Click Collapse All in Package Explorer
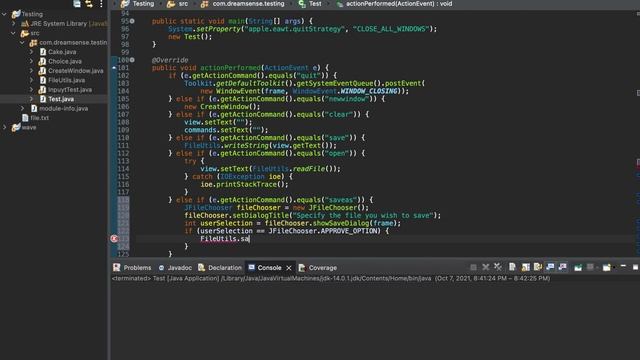Image resolution: width=640 pixels, height=360 pixels. [x=77, y=4]
